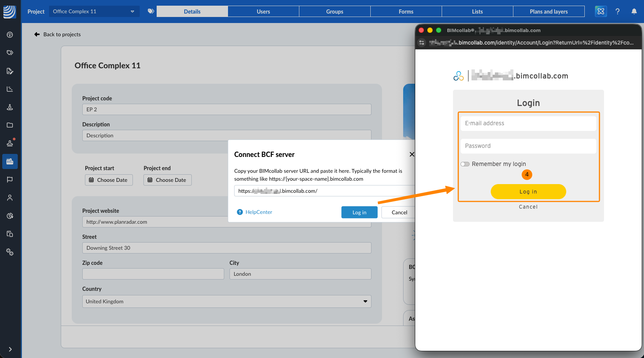Click the Description input field
Screen dimensions: 644x358
point(227,135)
